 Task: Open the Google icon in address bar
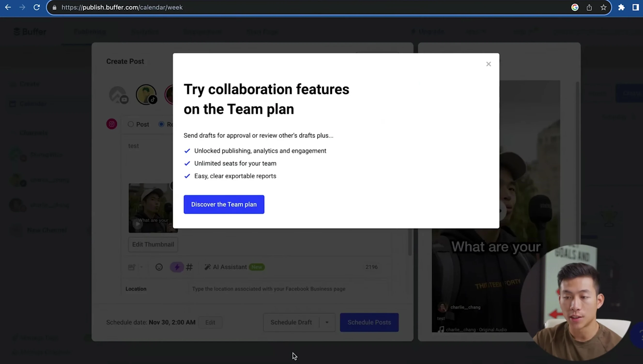575,7
